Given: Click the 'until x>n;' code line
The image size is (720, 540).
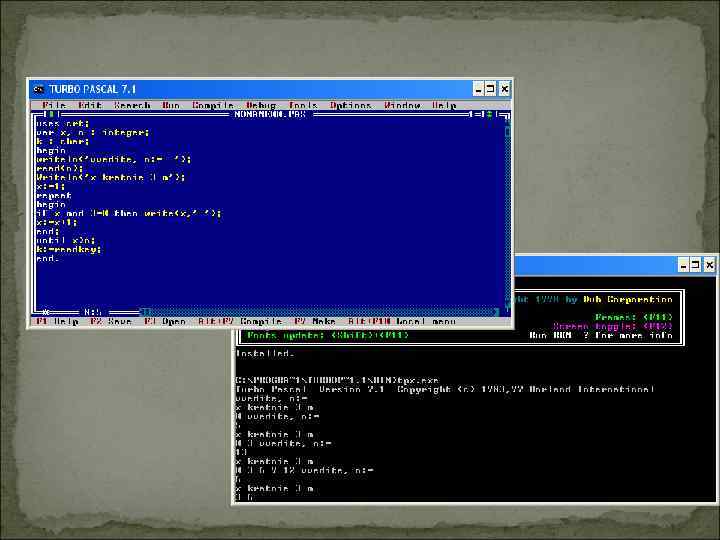Looking at the screenshot, I should (66, 240).
